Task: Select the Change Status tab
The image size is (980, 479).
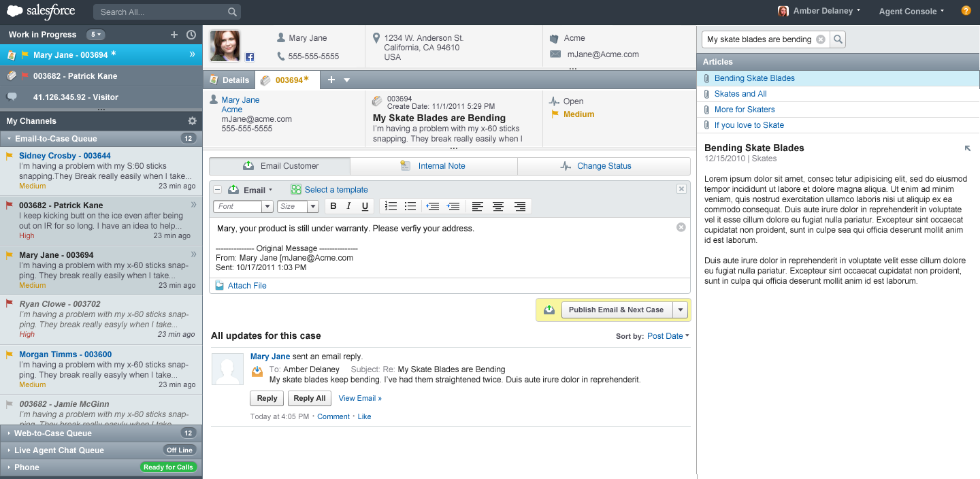Action: click(604, 166)
